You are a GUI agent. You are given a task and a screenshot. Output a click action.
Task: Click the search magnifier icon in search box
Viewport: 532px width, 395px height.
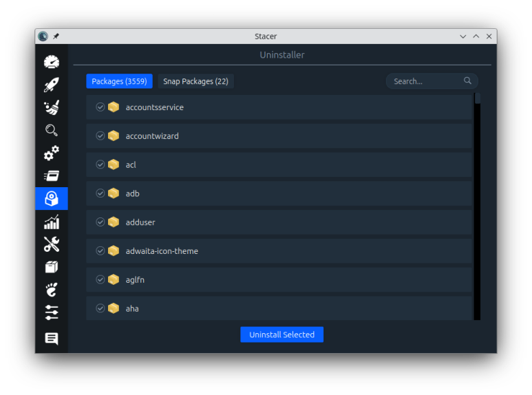467,81
